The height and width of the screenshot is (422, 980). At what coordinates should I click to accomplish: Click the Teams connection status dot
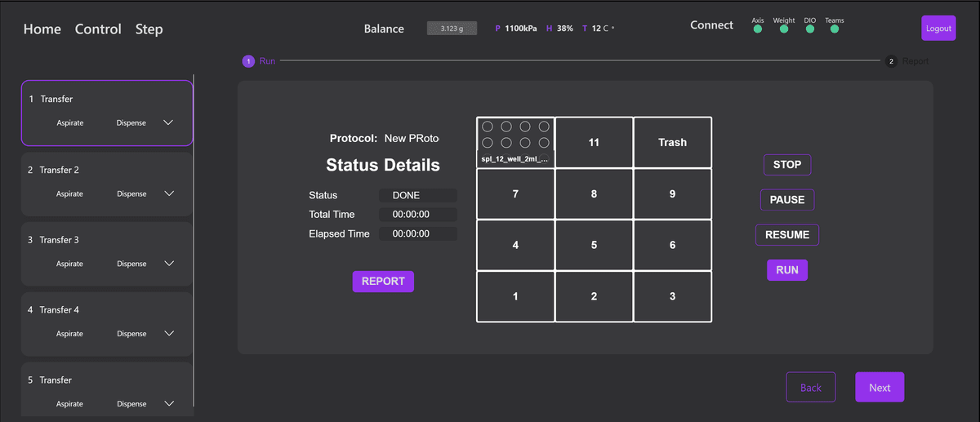coord(835,29)
